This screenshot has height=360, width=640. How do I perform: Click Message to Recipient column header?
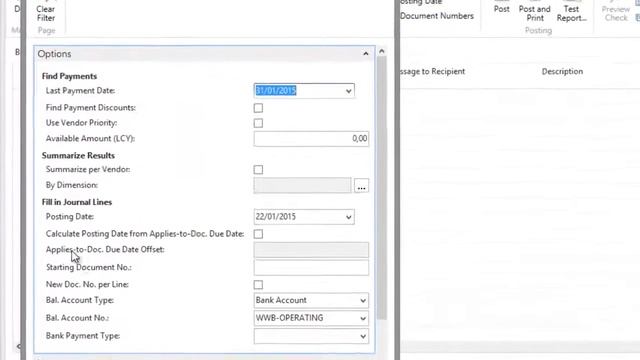tap(432, 71)
